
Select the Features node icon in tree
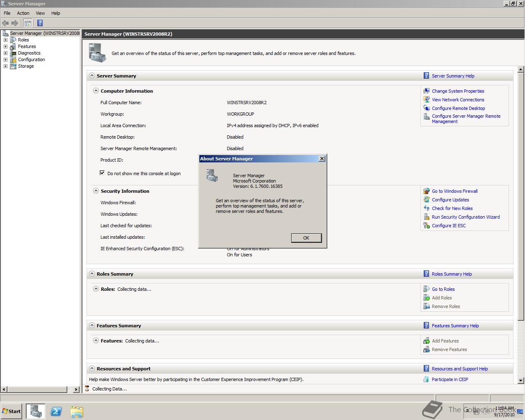pos(13,46)
